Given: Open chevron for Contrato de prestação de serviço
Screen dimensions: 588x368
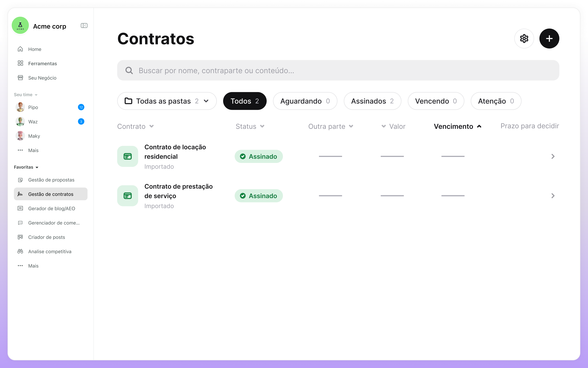Looking at the screenshot, I should coord(553,196).
